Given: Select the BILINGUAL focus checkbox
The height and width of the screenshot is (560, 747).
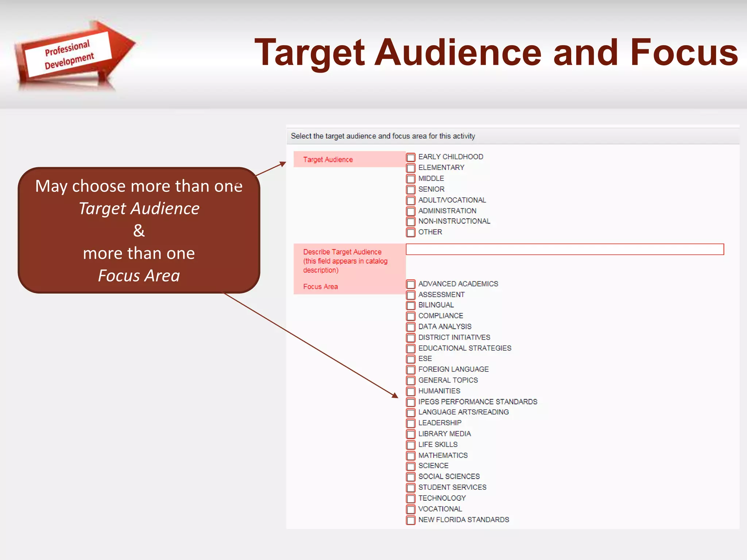Looking at the screenshot, I should pos(411,306).
